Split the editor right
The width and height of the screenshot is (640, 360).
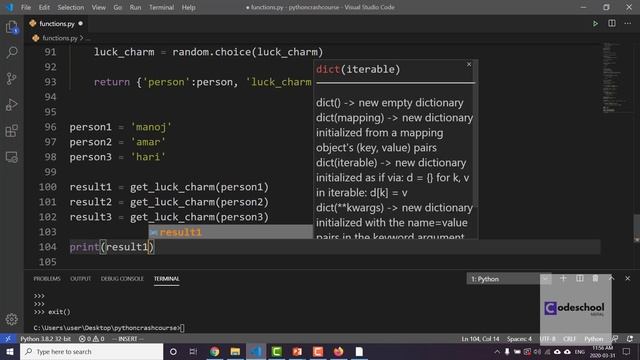tap(612, 24)
